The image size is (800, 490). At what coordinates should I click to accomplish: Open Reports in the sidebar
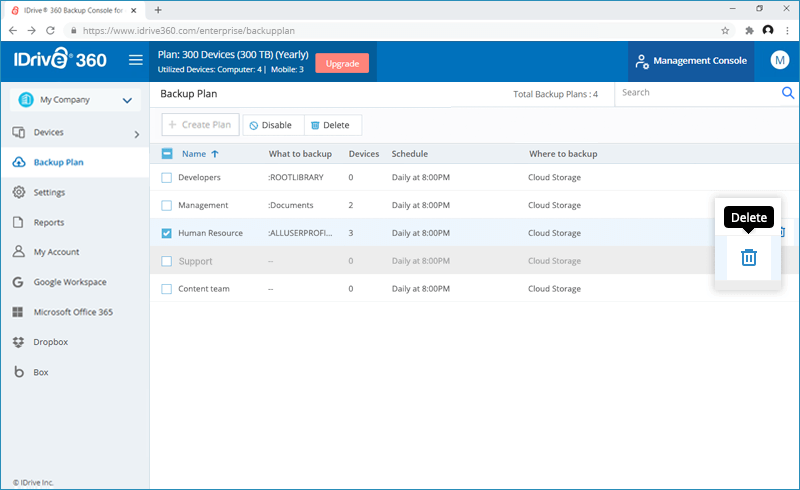49,222
